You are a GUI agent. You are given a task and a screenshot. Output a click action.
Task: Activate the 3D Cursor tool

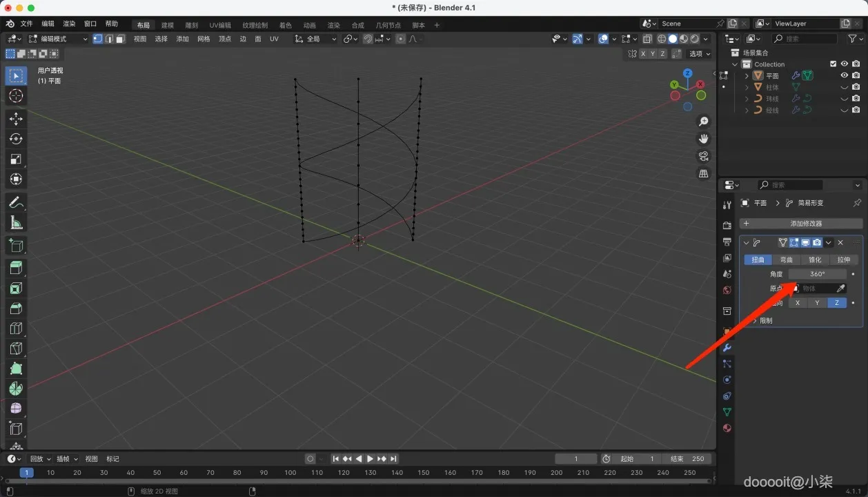[16, 96]
